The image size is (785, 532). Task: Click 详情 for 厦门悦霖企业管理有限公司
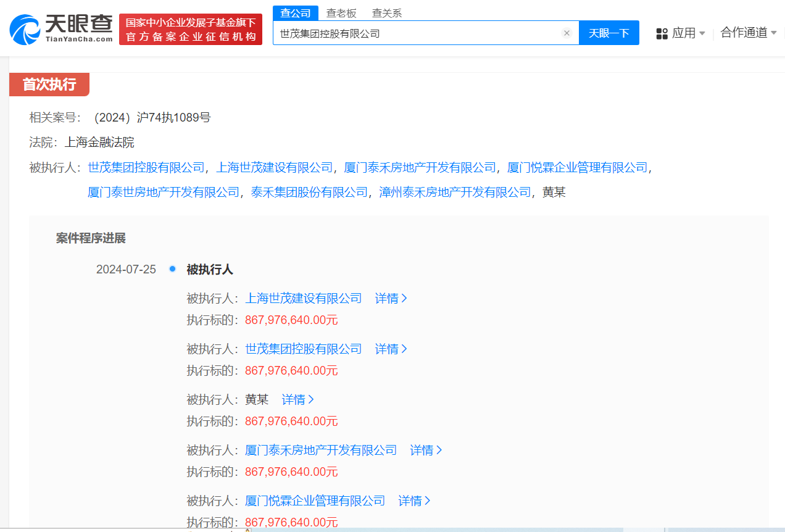point(414,501)
